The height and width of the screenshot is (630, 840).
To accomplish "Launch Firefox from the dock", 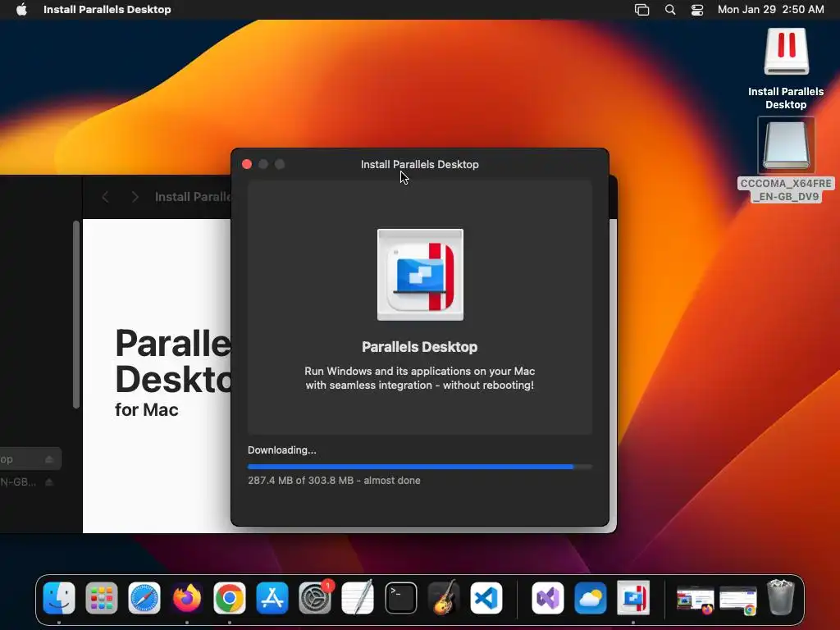I will 187,598.
